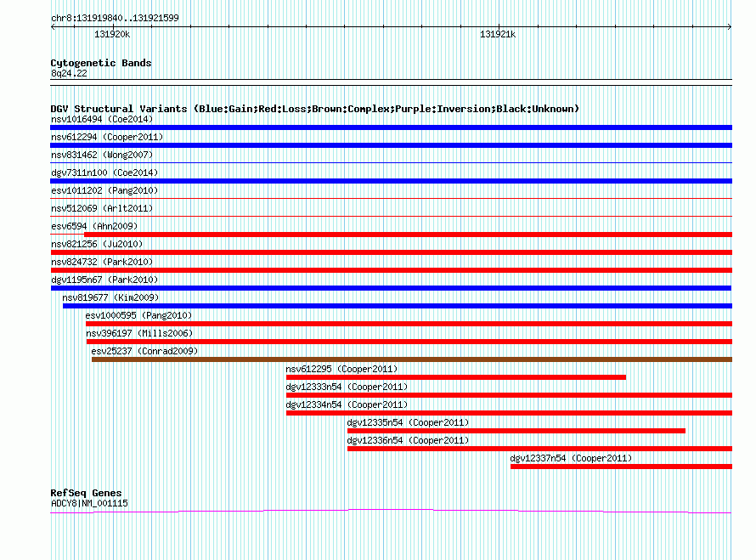Screen dimensions: 756x560
Task: Select the nsv612294 (Cooper2011) label
Action: 107,137
